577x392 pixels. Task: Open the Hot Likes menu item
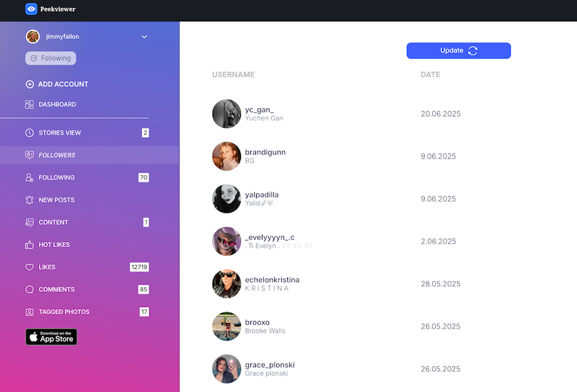(89, 245)
